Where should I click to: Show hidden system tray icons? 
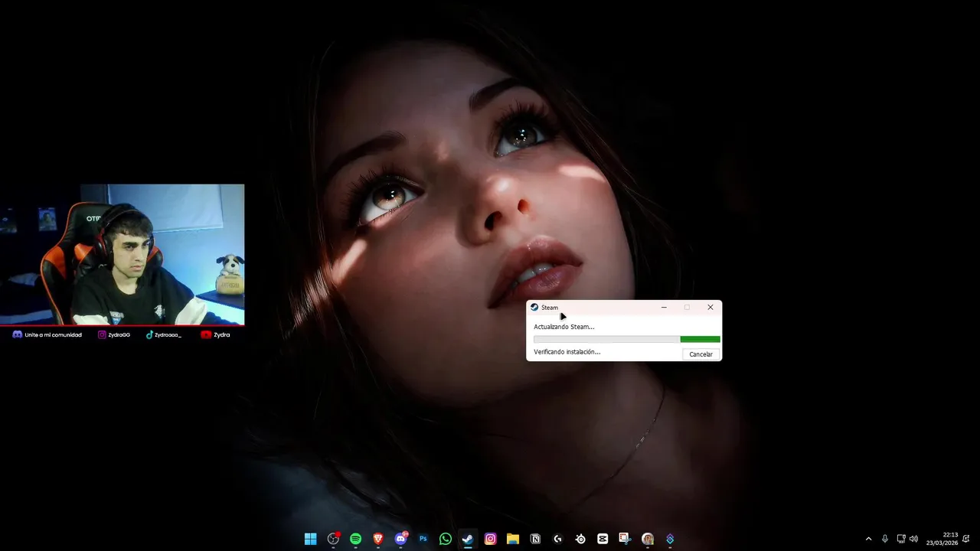(868, 539)
